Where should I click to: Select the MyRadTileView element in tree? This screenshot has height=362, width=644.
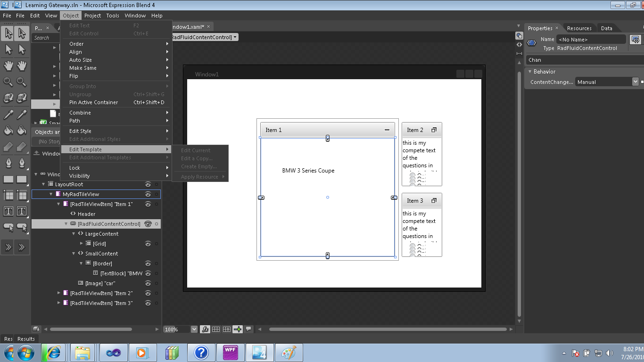81,194
